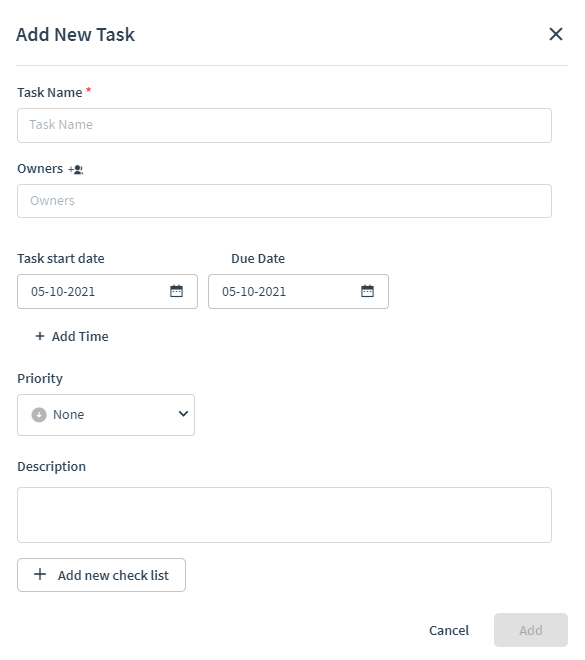Click the gray None priority icon

(39, 415)
